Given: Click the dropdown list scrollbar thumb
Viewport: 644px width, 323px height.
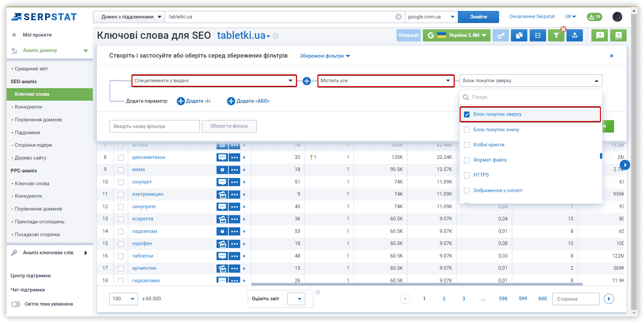Looking at the screenshot, I should (601, 156).
